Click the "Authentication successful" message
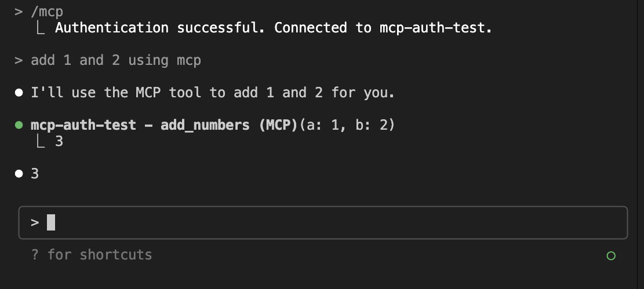644x289 pixels. click(273, 28)
